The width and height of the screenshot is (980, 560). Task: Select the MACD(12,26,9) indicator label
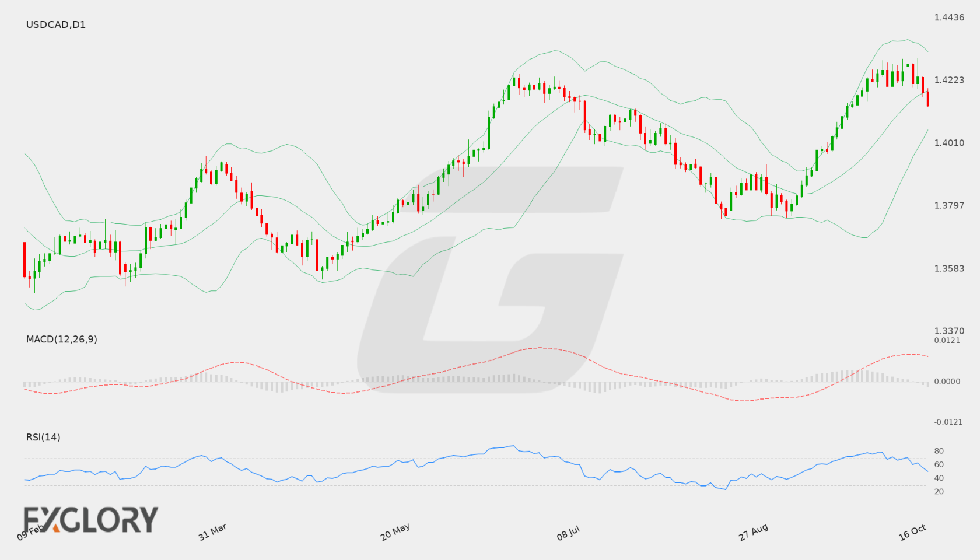(x=62, y=339)
